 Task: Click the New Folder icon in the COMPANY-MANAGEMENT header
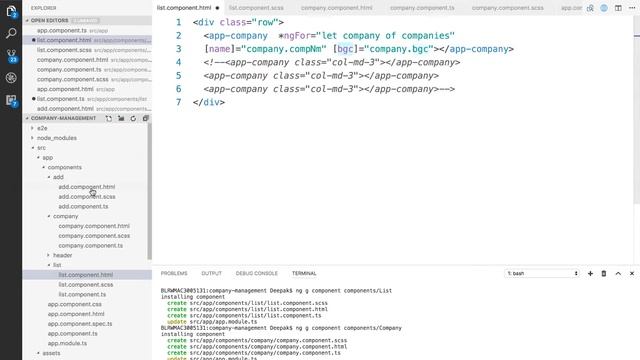(121, 118)
